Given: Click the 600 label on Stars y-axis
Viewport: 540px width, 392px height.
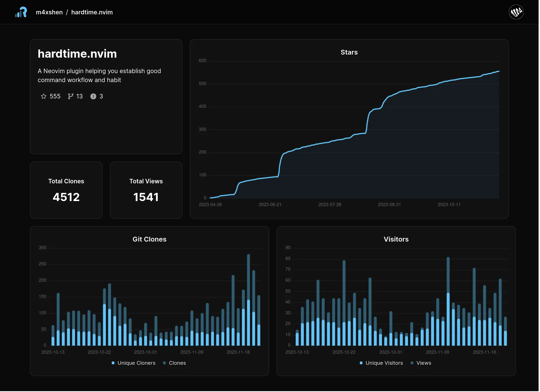Looking at the screenshot, I should click(203, 61).
